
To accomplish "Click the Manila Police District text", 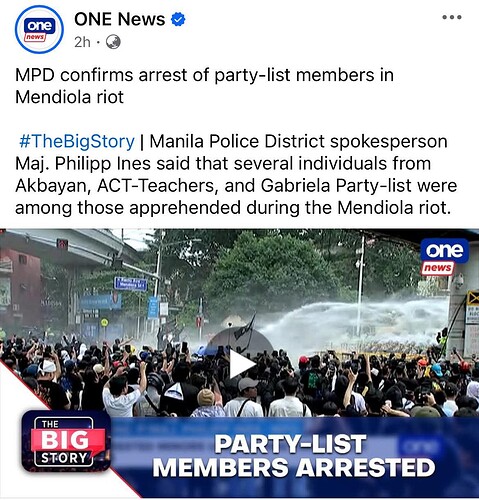I will coord(237,141).
